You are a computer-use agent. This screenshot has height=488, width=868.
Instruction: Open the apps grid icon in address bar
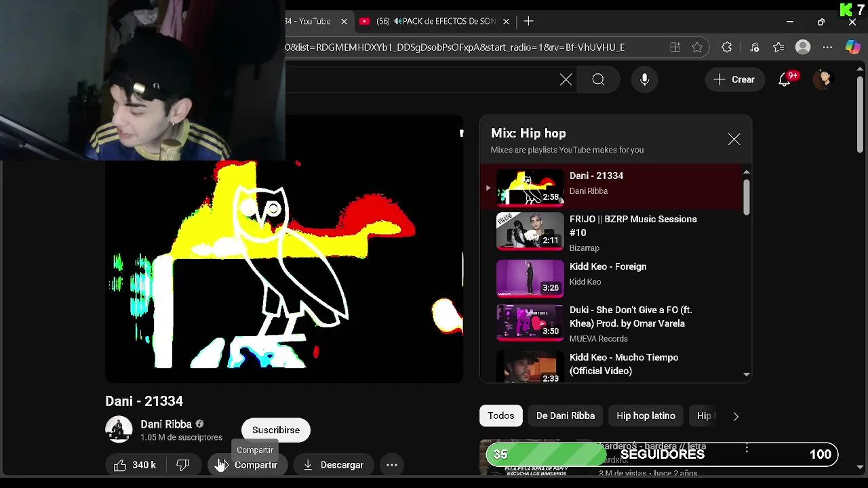point(675,47)
